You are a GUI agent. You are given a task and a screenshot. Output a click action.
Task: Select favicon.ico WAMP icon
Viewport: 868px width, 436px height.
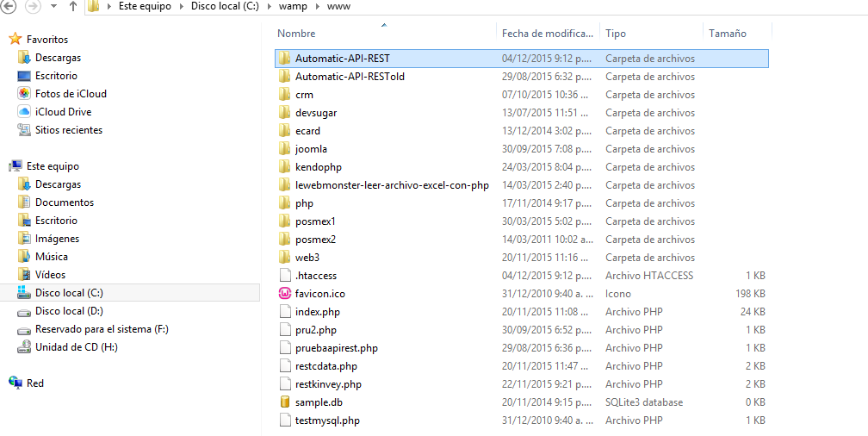[x=285, y=294]
